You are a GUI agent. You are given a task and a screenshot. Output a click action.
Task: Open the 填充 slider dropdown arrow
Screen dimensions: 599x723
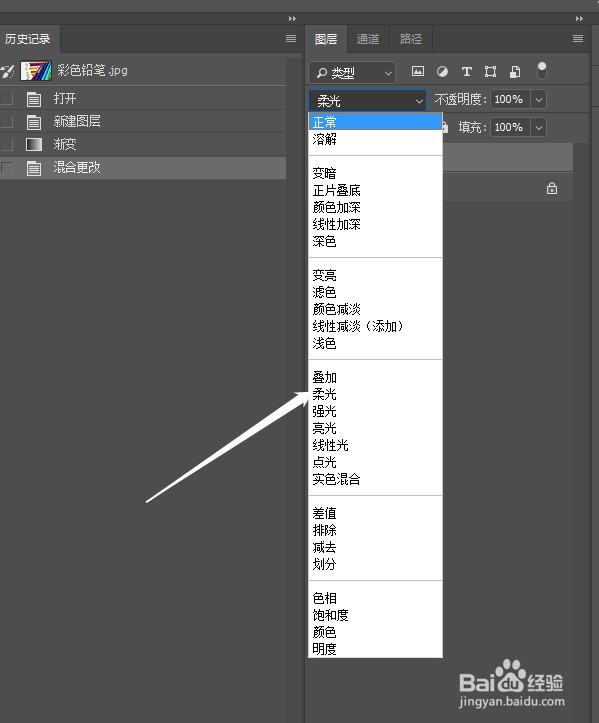(539, 127)
